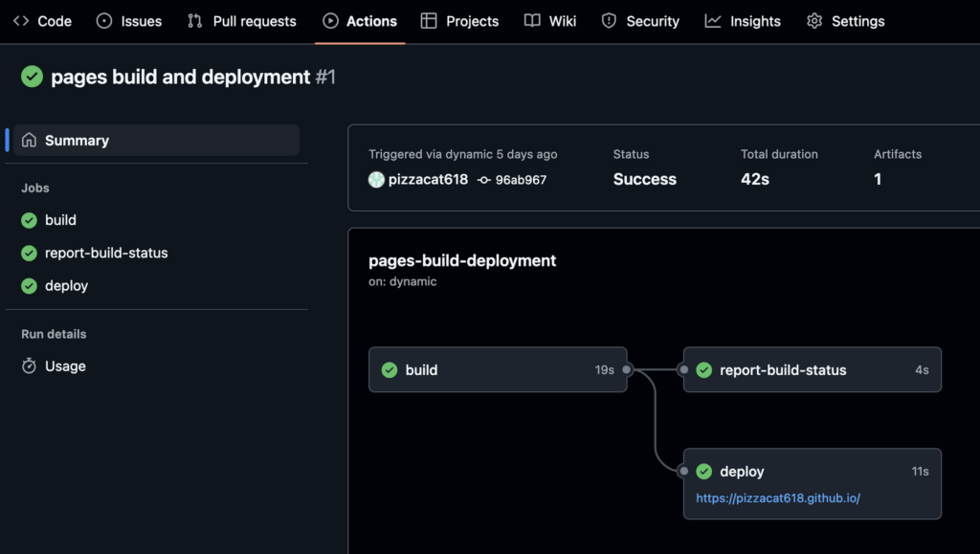Click the run title 'pages build and deployment'
Screen dimensions: 980x554
(x=180, y=77)
